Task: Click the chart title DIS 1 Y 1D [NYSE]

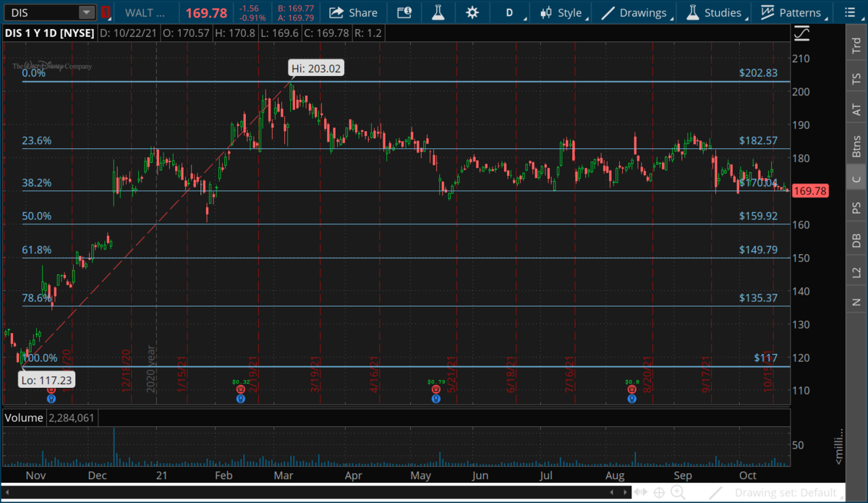Action: click(x=49, y=33)
